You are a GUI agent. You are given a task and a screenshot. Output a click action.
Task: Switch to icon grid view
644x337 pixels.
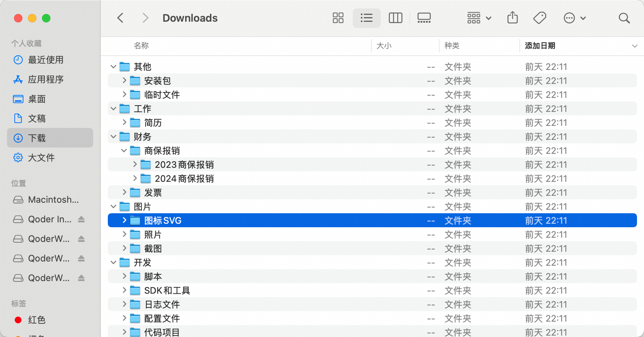(x=338, y=18)
